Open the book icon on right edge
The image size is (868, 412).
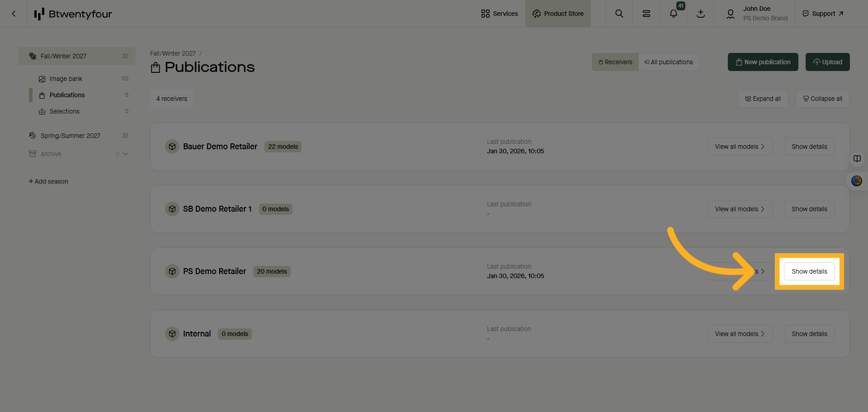pyautogui.click(x=857, y=159)
